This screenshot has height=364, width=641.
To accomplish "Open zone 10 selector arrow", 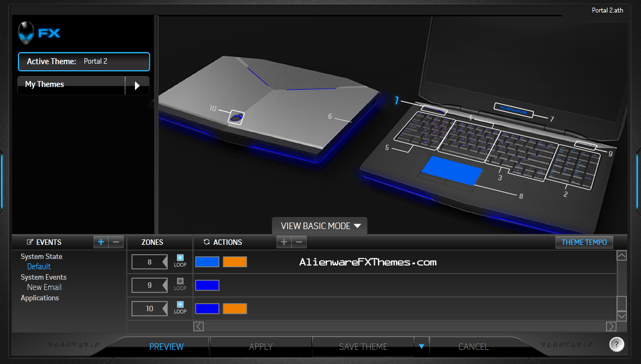I will click(165, 309).
